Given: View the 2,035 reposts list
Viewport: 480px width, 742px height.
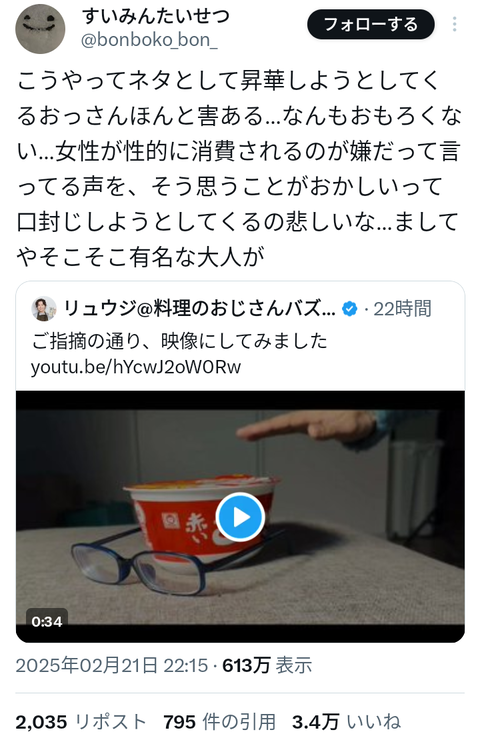Looking at the screenshot, I should click(81, 722).
